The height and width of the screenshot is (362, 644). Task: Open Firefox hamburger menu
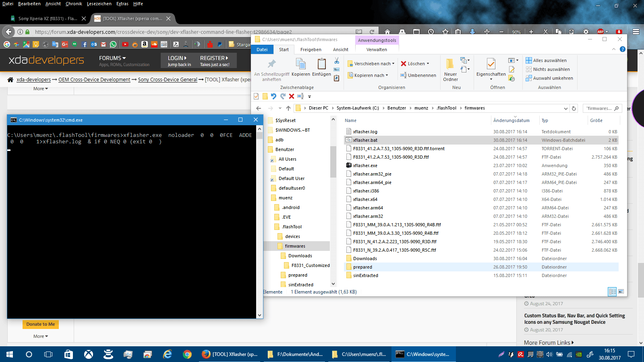[636, 31]
